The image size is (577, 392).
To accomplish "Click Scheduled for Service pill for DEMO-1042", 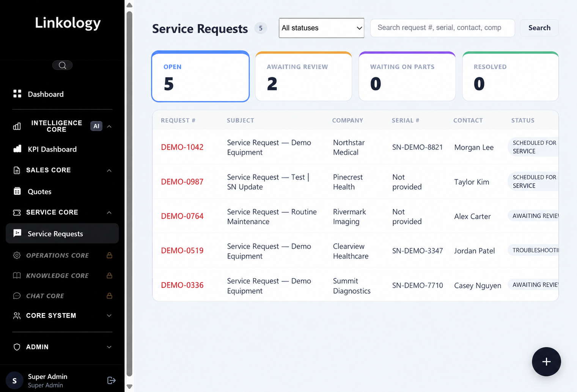I will 533,147.
